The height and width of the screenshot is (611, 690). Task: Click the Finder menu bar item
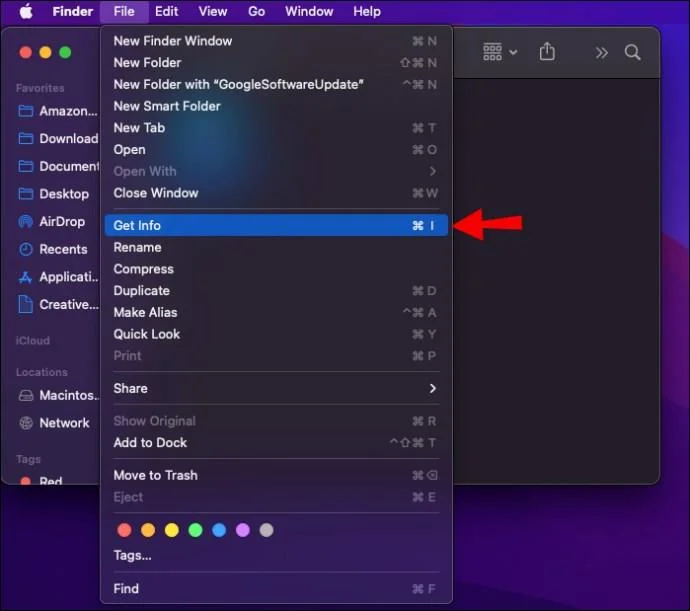point(73,11)
